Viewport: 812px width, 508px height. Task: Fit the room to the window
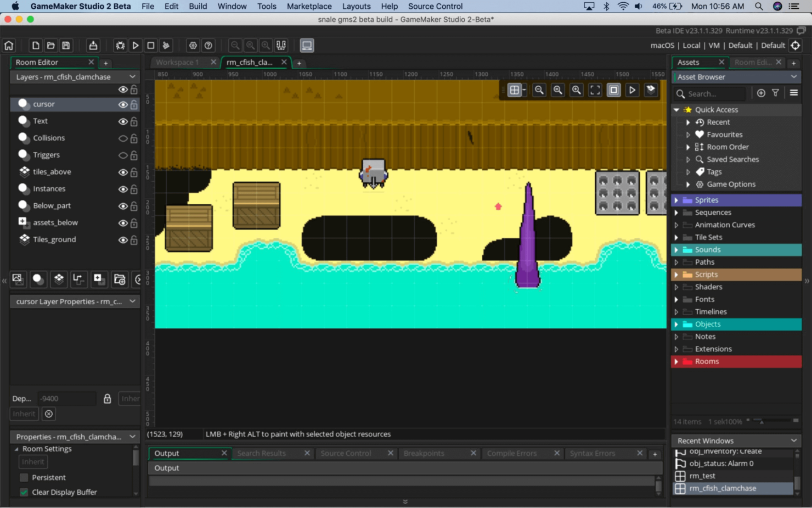pos(595,90)
